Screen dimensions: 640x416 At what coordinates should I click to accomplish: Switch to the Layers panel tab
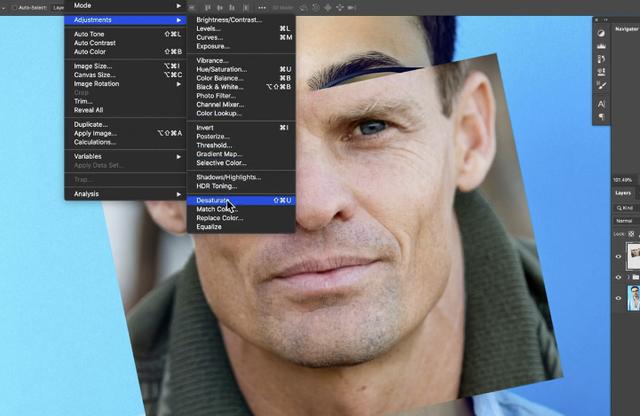(x=623, y=193)
